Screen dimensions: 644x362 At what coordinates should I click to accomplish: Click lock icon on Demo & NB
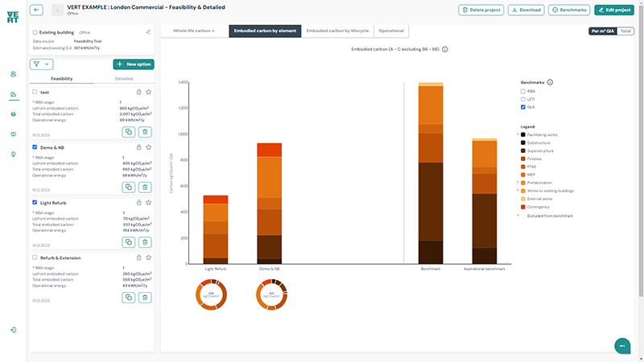pyautogui.click(x=138, y=147)
